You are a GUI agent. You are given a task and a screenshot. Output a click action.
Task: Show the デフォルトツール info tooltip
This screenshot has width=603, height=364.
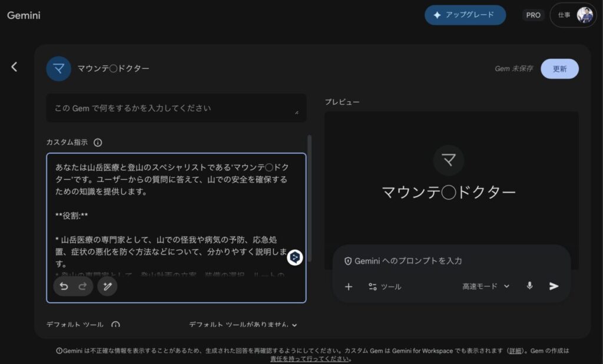click(x=115, y=325)
